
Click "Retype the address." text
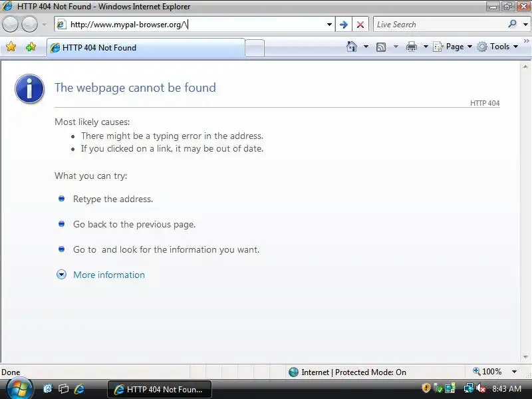point(113,199)
